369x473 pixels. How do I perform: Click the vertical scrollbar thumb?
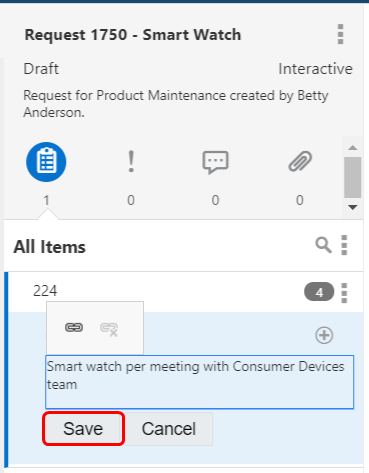point(353,178)
